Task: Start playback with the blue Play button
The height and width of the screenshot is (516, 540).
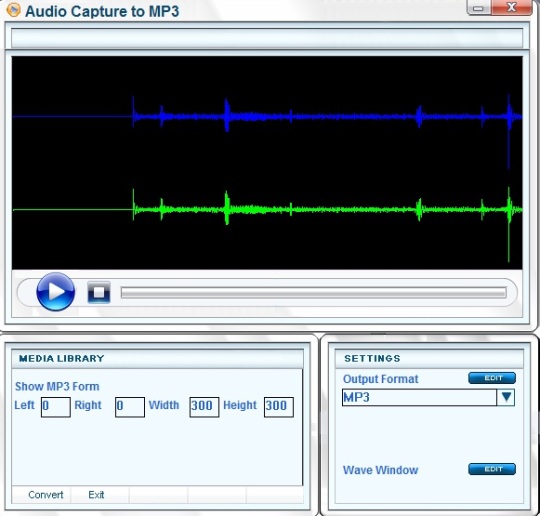Action: pos(55,292)
